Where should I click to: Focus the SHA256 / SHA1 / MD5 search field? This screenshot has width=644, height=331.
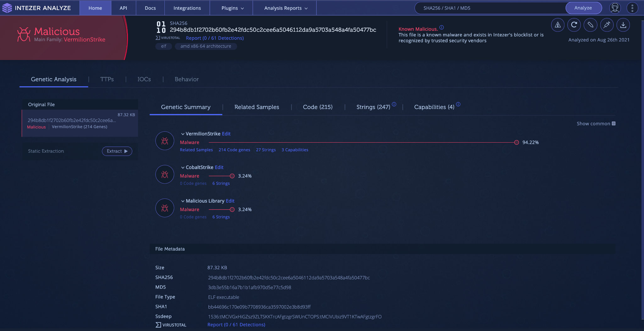[491, 8]
